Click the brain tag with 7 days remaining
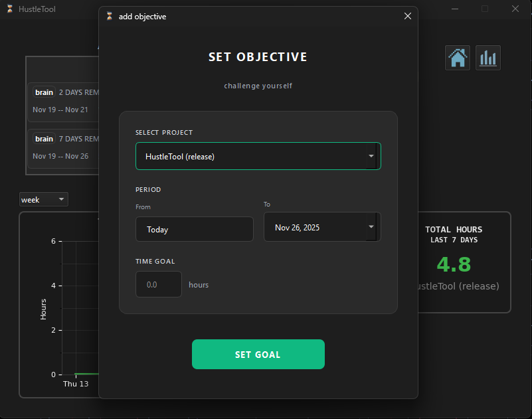The image size is (532, 419). pos(44,139)
